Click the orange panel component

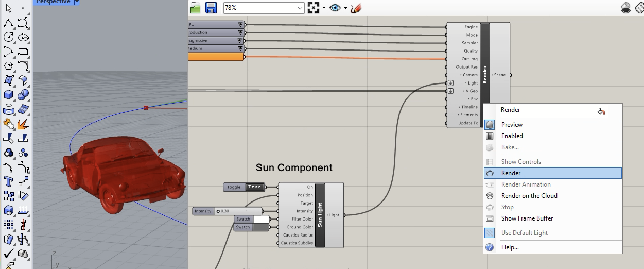click(x=216, y=57)
